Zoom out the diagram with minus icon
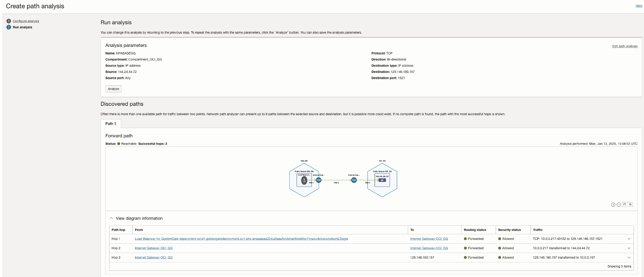The width and height of the screenshot is (644, 277). tap(619, 205)
